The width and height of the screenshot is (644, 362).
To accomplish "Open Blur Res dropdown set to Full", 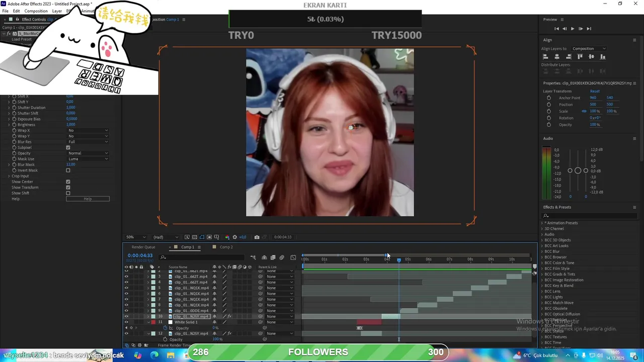I will pyautogui.click(x=88, y=142).
